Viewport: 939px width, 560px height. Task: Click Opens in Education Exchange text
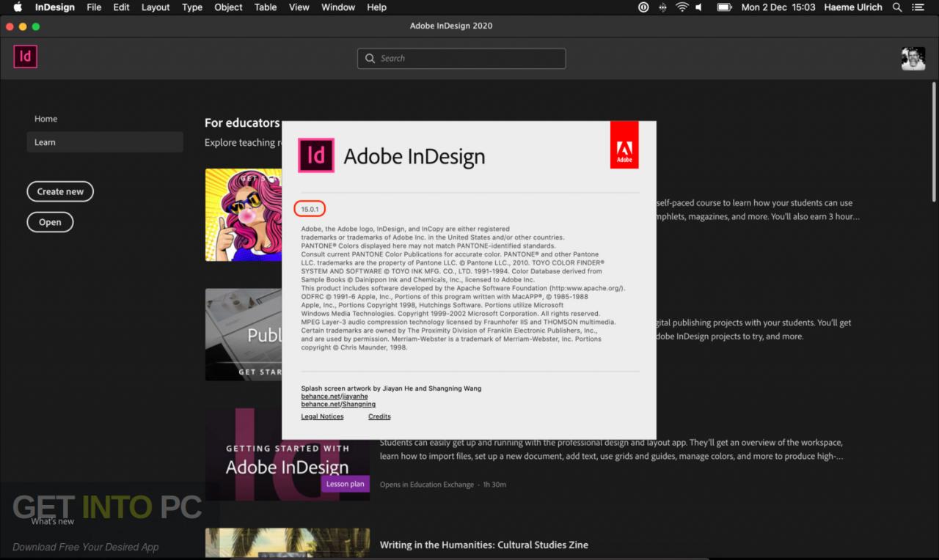(427, 485)
